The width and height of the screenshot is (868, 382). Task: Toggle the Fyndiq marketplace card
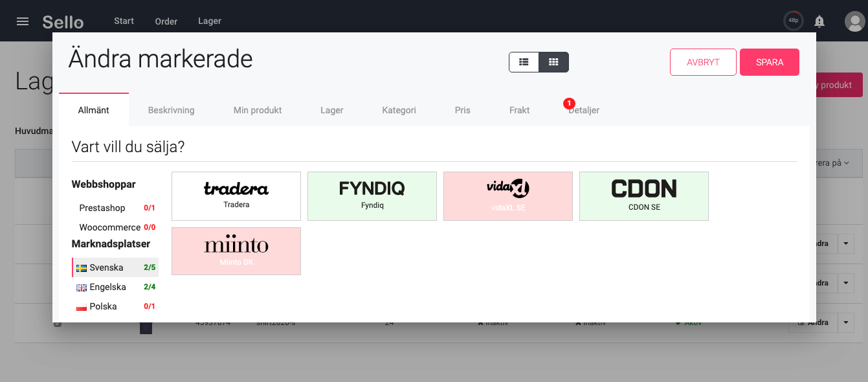[372, 196]
